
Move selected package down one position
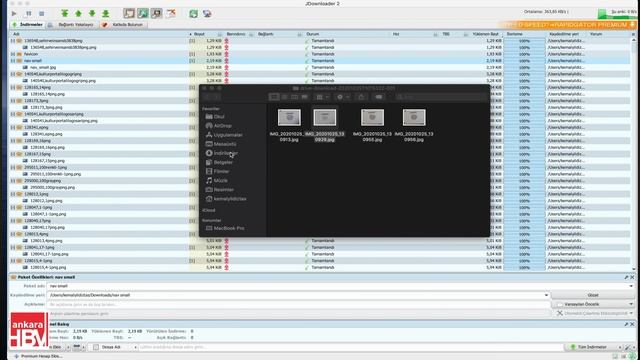(92, 13)
